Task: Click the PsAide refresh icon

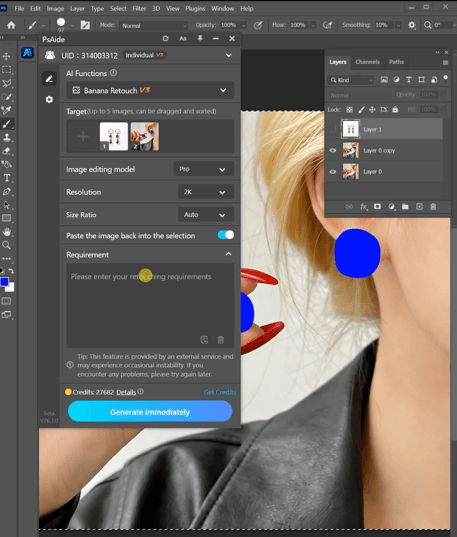Action: click(x=165, y=39)
